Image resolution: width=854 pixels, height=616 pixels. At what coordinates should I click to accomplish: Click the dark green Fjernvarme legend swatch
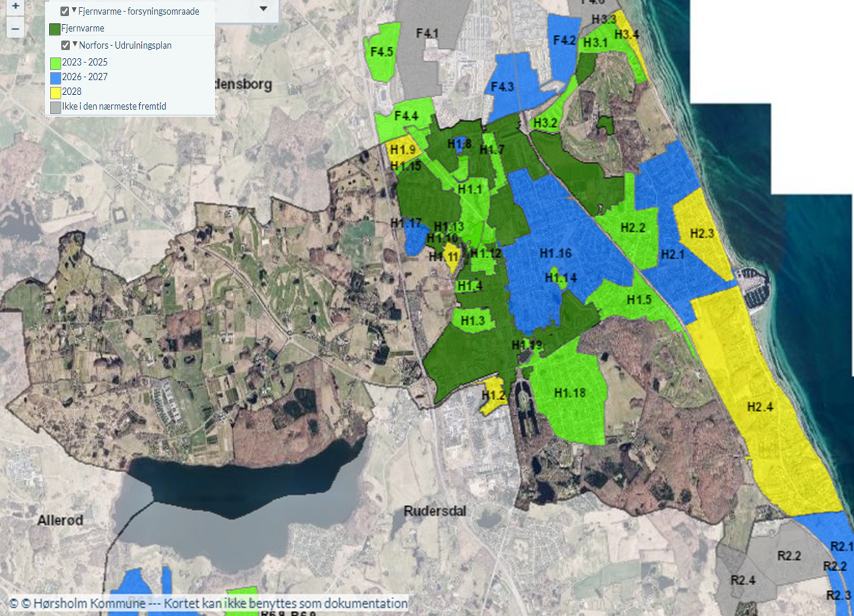coord(55,29)
